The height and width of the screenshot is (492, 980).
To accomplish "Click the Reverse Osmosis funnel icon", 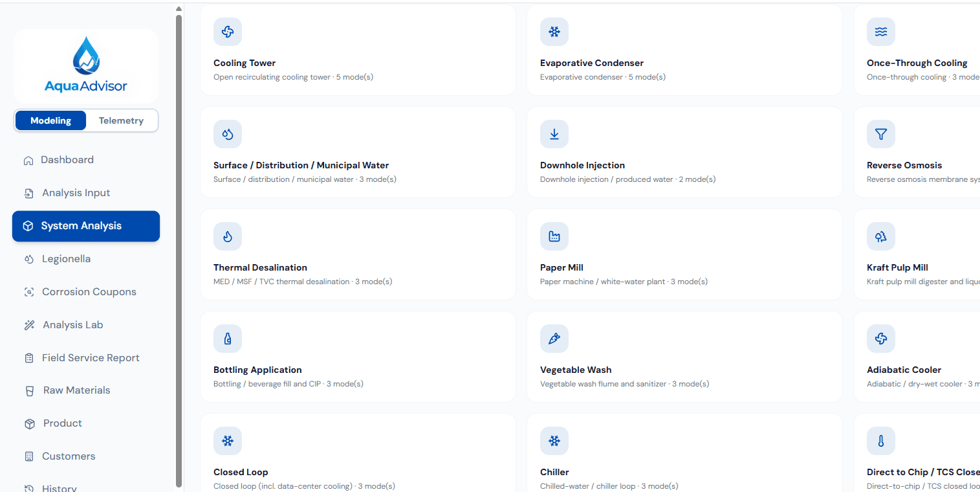I will (881, 134).
